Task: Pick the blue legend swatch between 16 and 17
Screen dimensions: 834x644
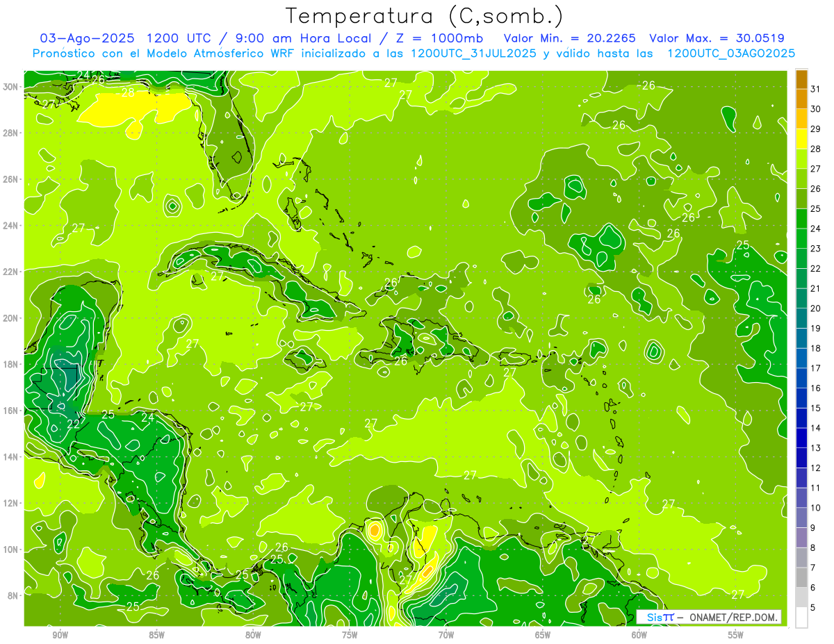Action: click(801, 379)
